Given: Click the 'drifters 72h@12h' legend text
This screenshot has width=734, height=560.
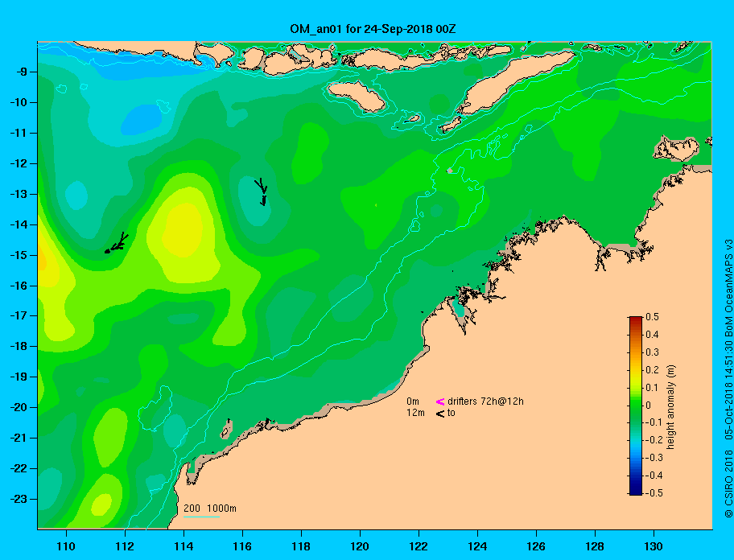Looking at the screenshot, I should point(485,401).
